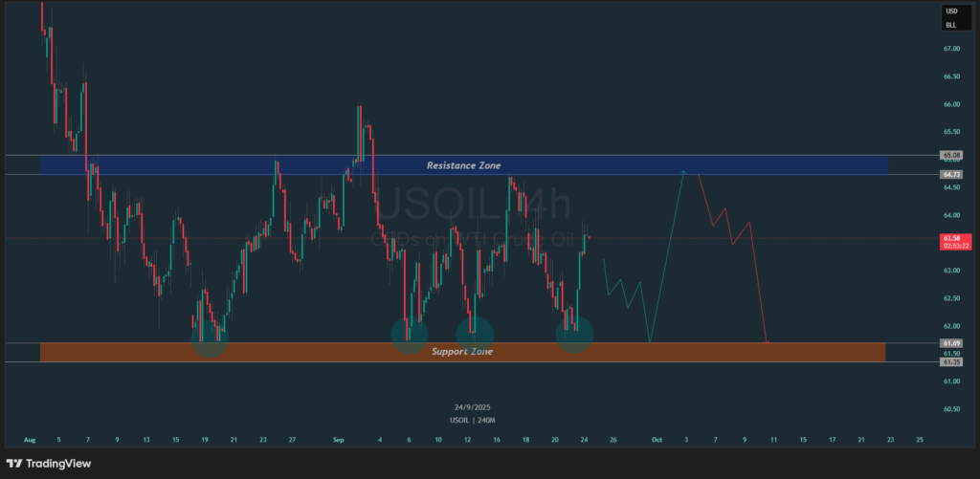980x479 pixels.
Task: Click the 61.69 support price tag
Action: [x=951, y=342]
